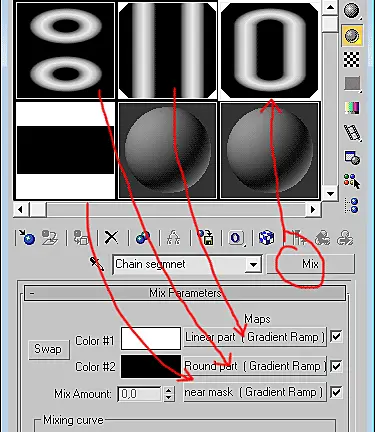The height and width of the screenshot is (432, 375).
Task: Uncheck the Round part map checkbox
Action: point(336,366)
